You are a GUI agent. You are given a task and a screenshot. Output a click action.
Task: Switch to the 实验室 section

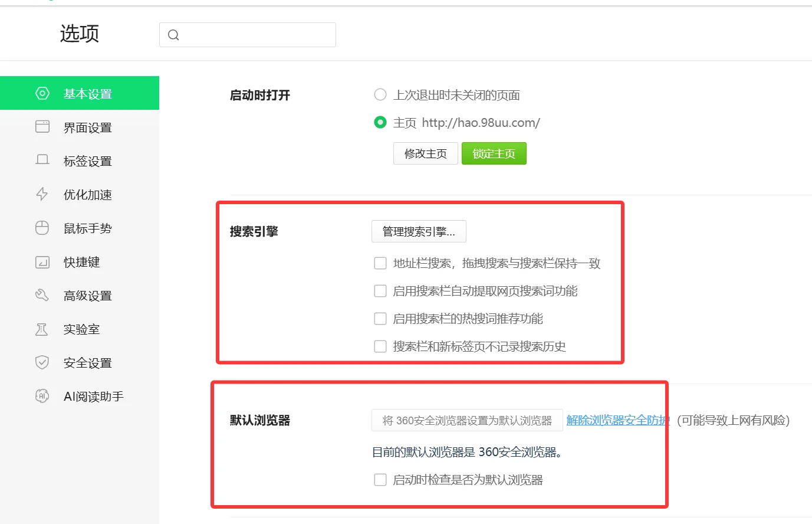pyautogui.click(x=81, y=329)
